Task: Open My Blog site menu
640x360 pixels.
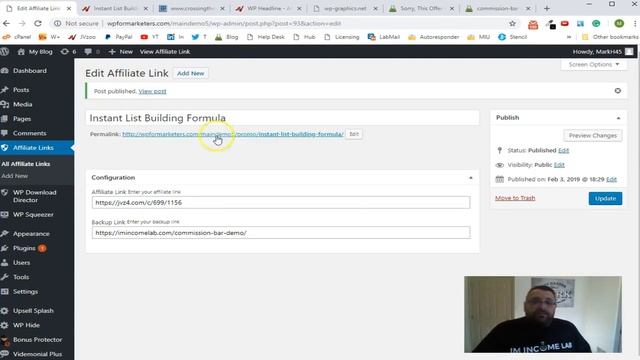Action: pyautogui.click(x=35, y=51)
